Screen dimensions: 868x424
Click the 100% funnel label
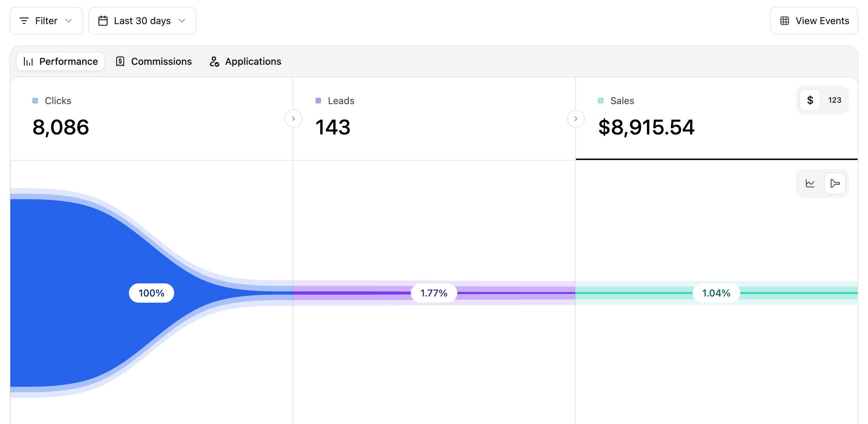coord(152,293)
